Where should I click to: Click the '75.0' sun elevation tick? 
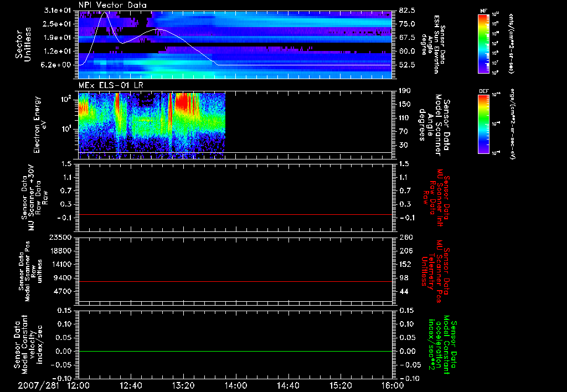pos(407,24)
